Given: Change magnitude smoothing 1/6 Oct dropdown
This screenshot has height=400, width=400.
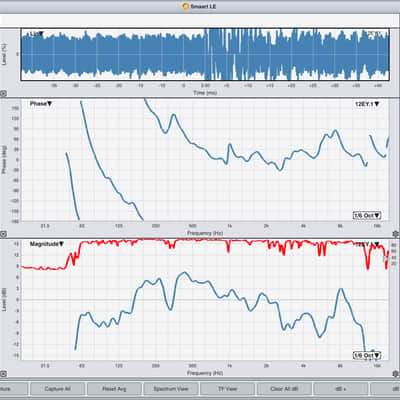Looking at the screenshot, I should [x=367, y=356].
